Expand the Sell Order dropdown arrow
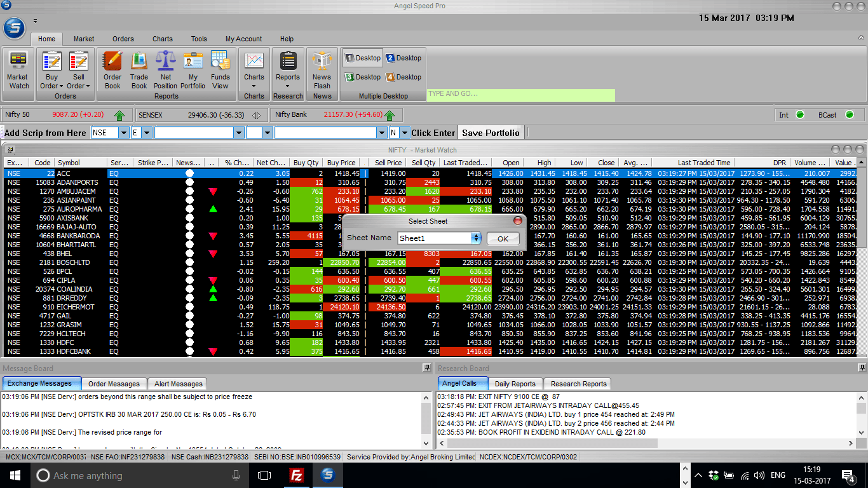Screen dimensions: 868x488 88,86
